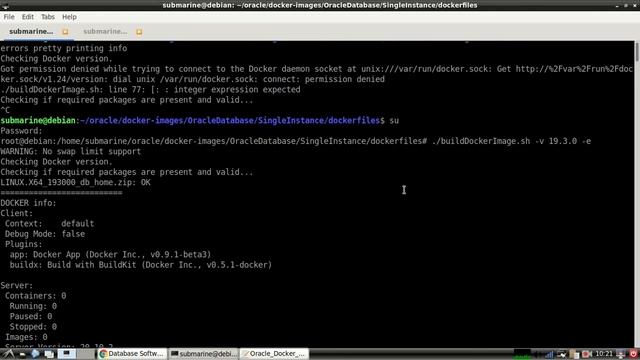This screenshot has width=640, height=360.
Task: Click the 'Stopped: 0' line
Action: [x=33, y=327]
